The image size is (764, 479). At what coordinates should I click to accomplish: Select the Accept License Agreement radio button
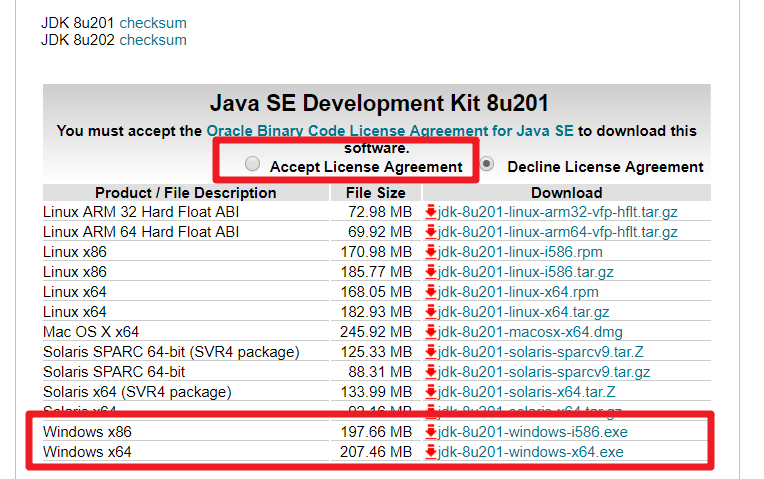tap(252, 164)
